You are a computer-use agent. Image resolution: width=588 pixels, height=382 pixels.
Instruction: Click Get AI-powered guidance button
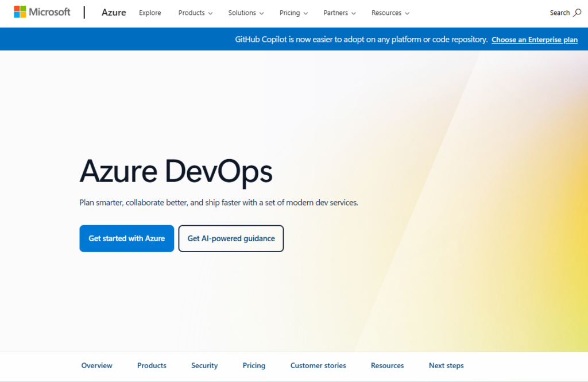tap(231, 238)
